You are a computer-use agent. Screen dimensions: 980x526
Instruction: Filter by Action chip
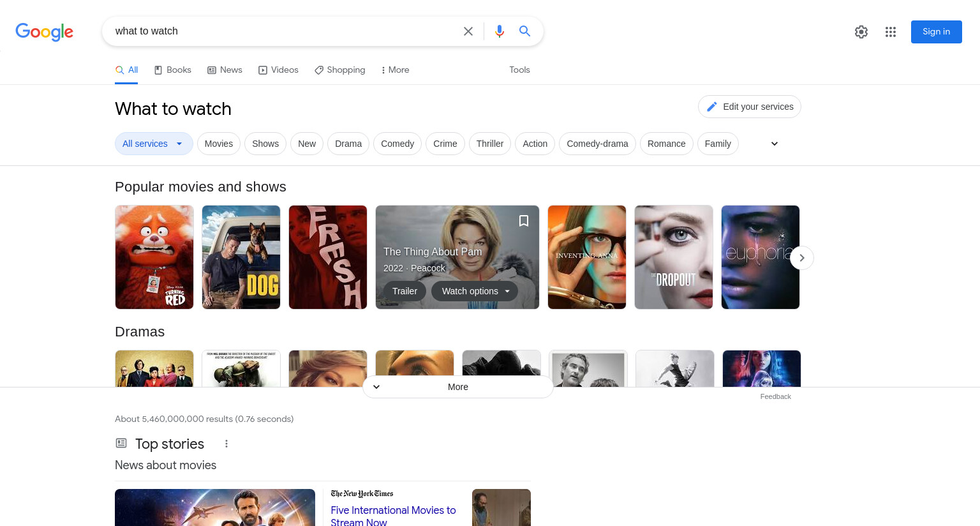(x=535, y=144)
